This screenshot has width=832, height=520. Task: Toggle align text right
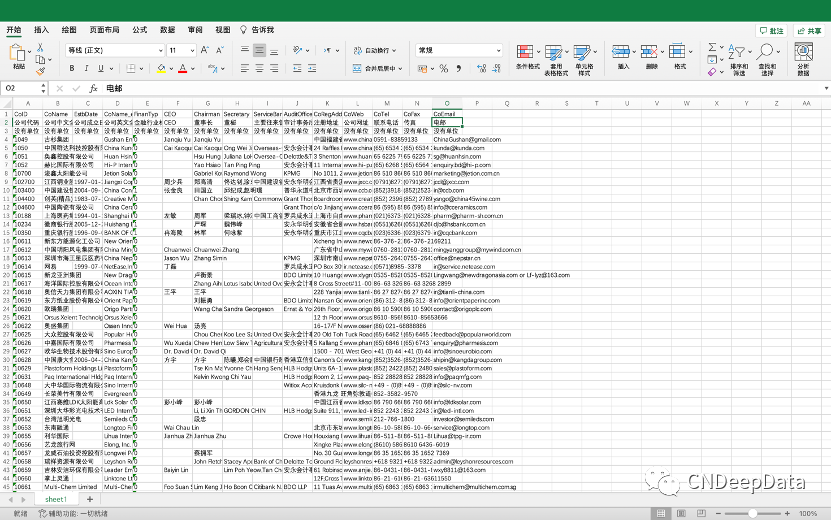point(274,68)
